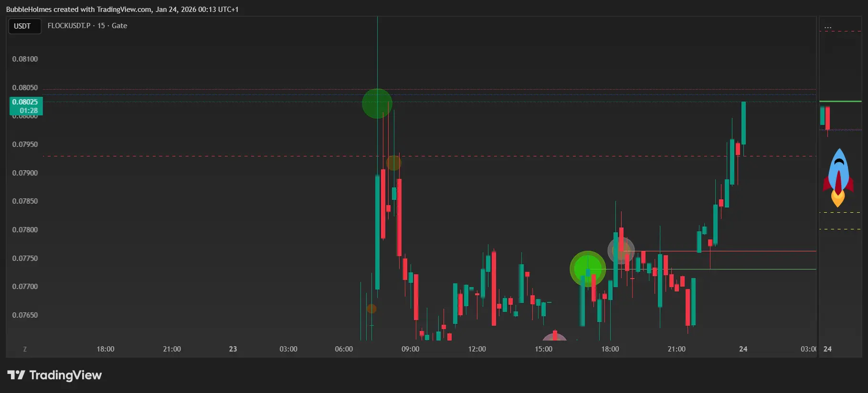868x393 pixels.
Task: Select the small orange bubble near 0.07650
Action: pyautogui.click(x=371, y=309)
